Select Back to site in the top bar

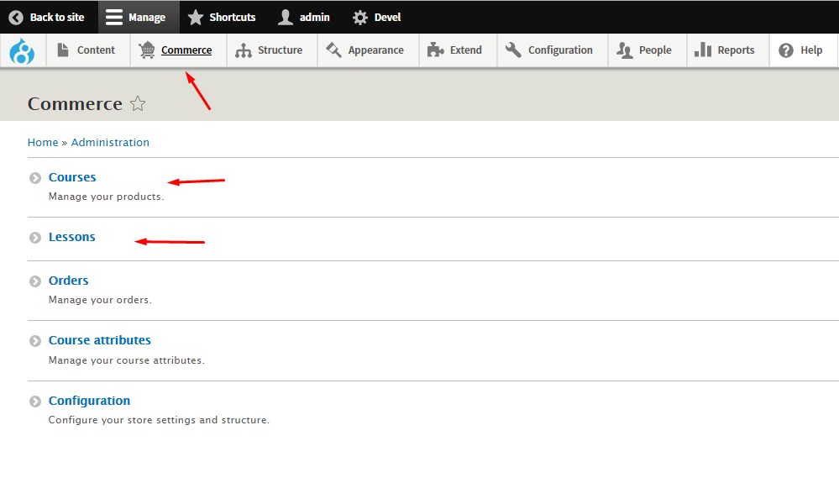[x=48, y=17]
